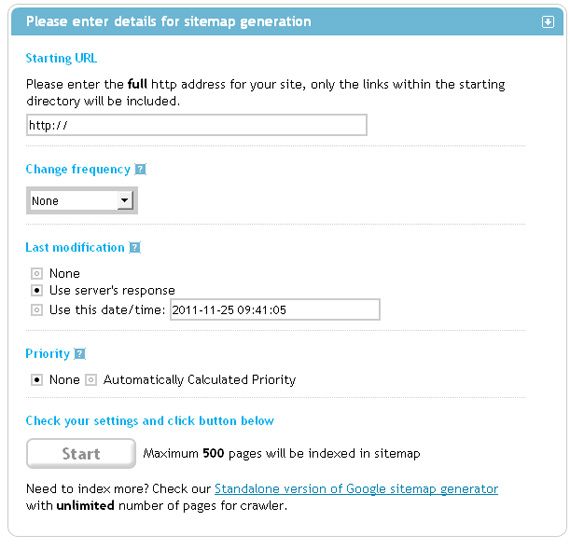570x549 pixels.
Task: Enable Automatically Calculated Priority
Action: 91,380
